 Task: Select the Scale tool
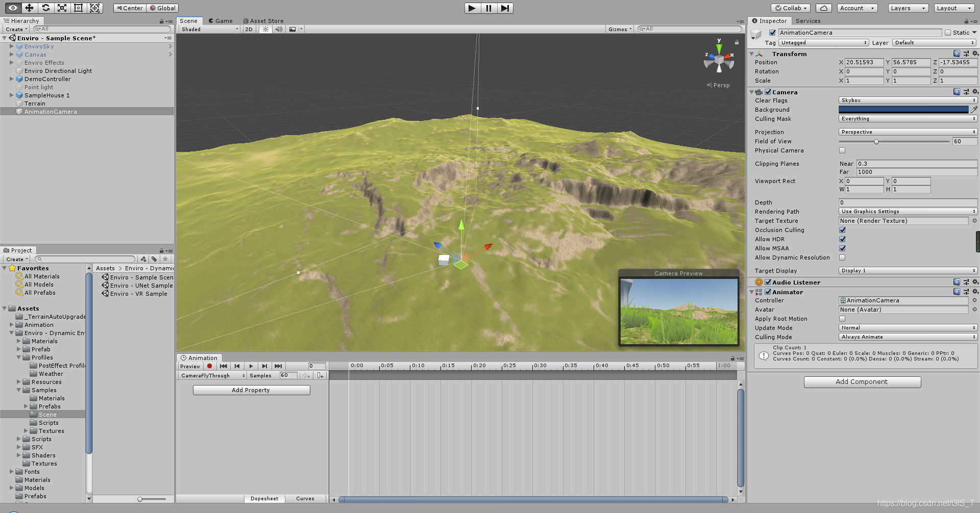pos(62,8)
